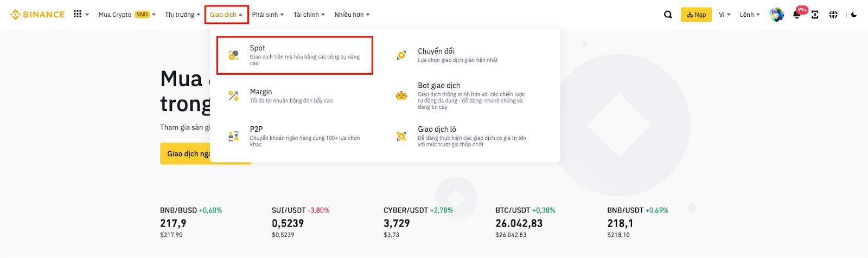
Task: Expand the Ví wallet dropdown
Action: pyautogui.click(x=725, y=15)
